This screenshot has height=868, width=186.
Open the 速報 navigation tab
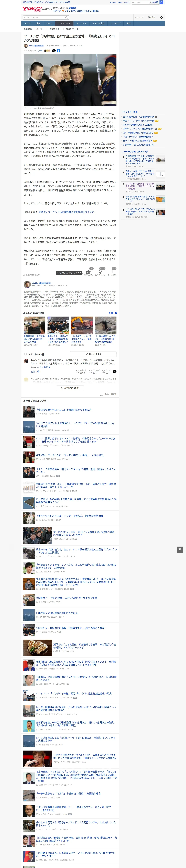[x=38, y=24]
